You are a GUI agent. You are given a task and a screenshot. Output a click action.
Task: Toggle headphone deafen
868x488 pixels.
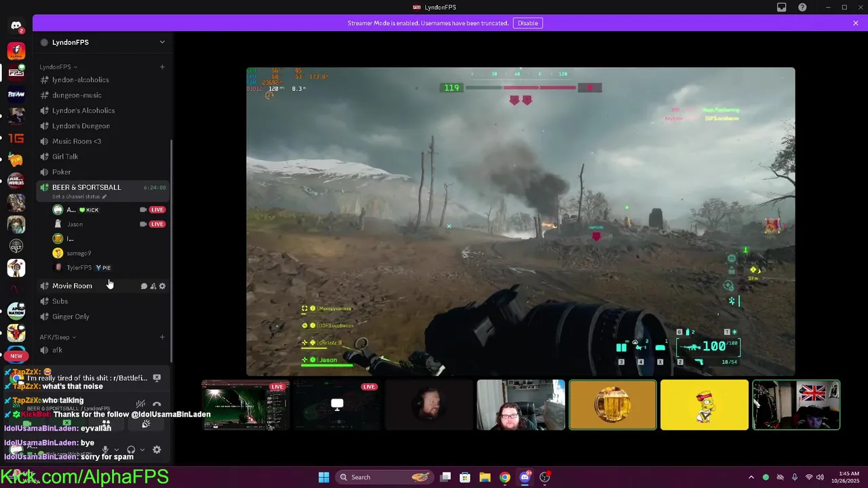pos(131,449)
